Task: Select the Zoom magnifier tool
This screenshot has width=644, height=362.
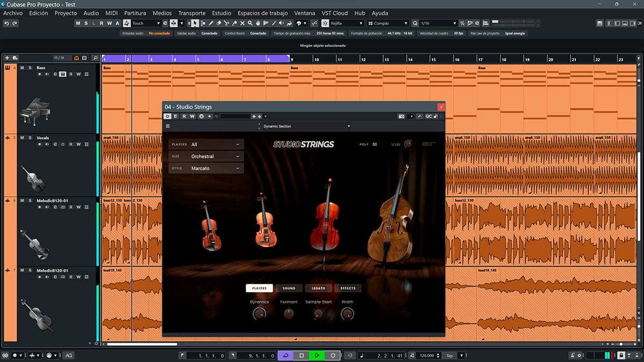Action: pyautogui.click(x=250, y=23)
